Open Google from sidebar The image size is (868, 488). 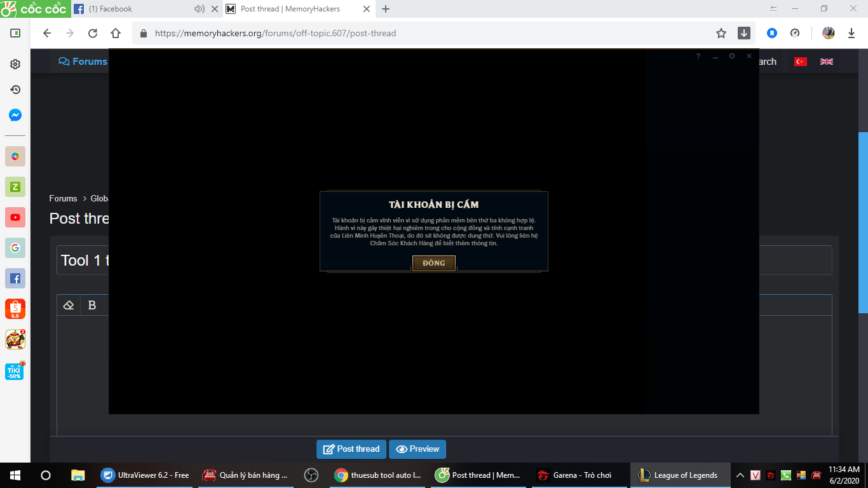pos(15,248)
